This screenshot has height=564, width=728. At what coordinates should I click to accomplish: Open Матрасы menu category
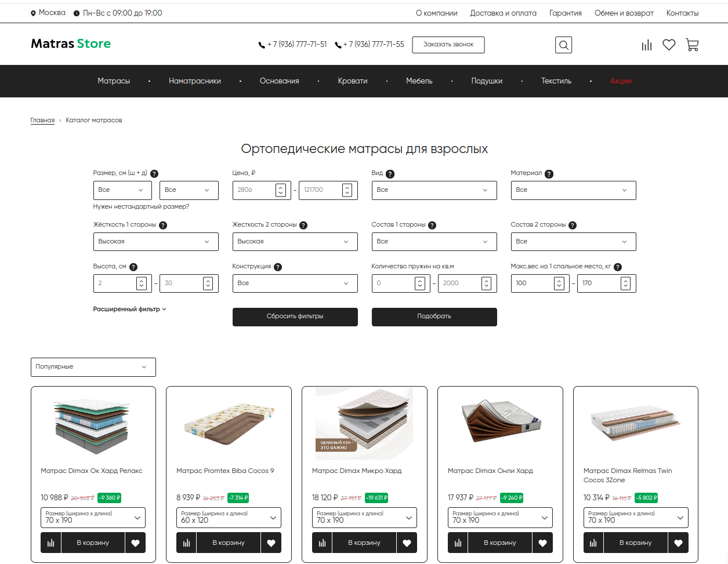(x=114, y=81)
